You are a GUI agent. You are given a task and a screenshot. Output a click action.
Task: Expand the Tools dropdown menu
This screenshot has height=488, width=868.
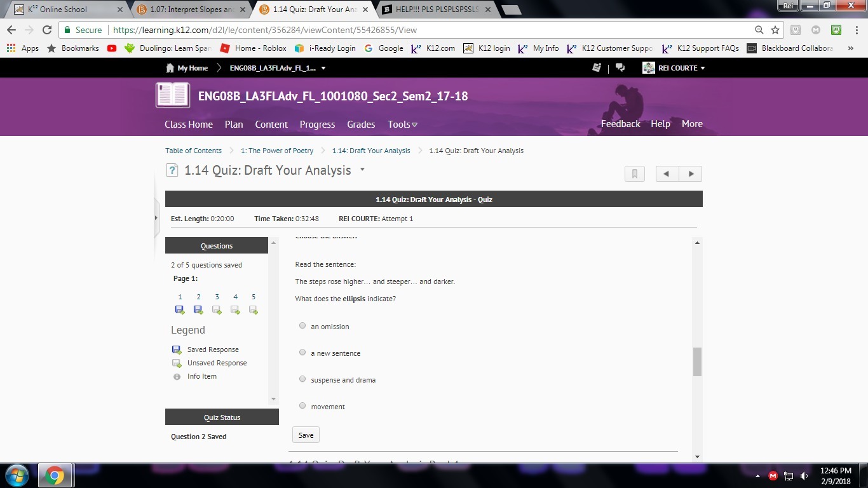coord(403,125)
